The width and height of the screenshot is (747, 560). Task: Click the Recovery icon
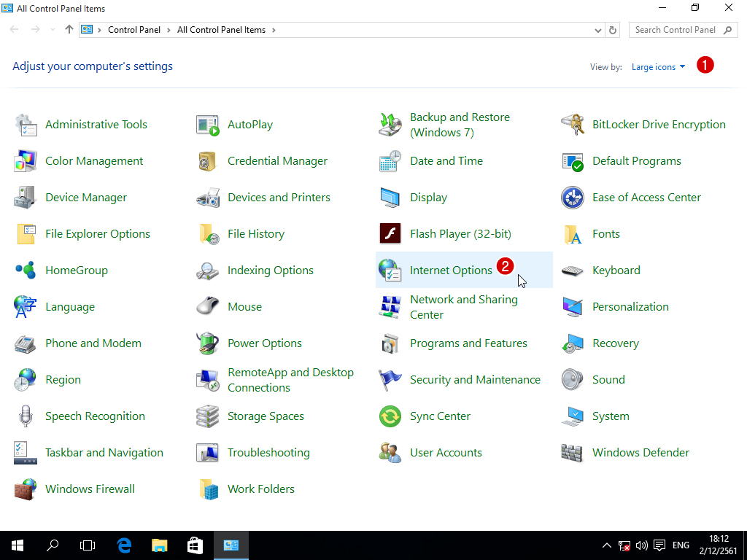573,343
